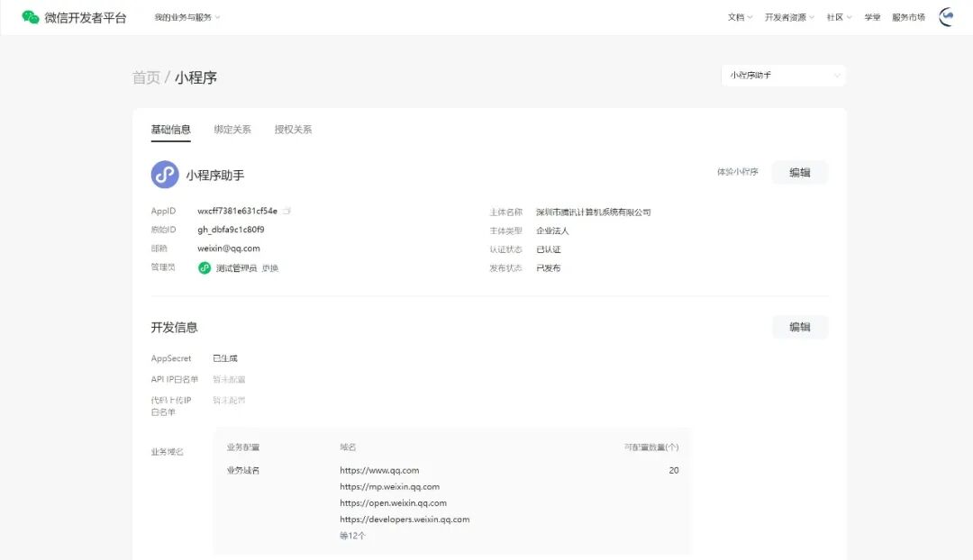Open 服务市场 in the top navigation
973x560 pixels.
908,17
